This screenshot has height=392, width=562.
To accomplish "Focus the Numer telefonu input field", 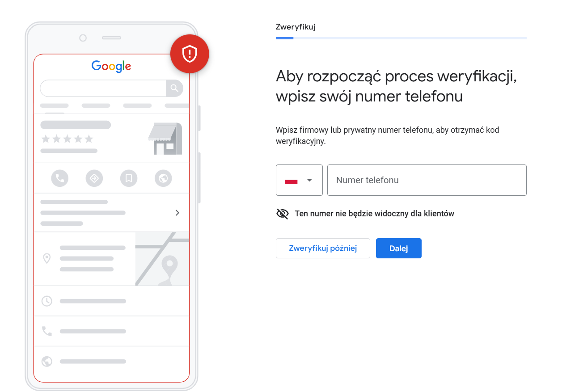I will coord(427,180).
